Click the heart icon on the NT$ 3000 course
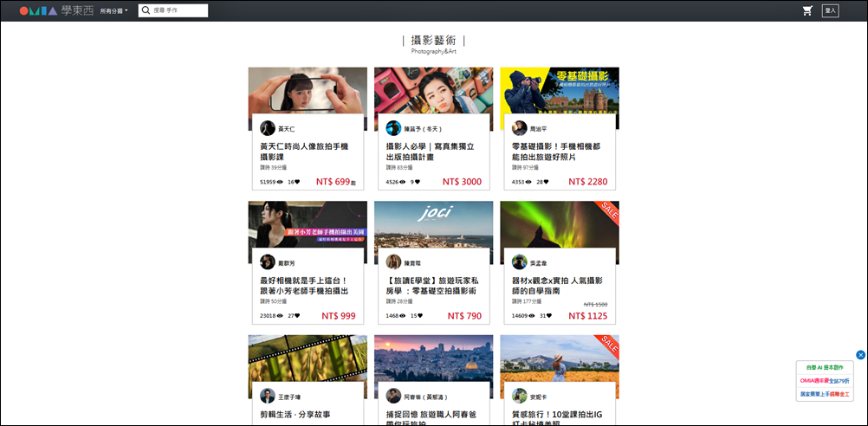The image size is (868, 426). (x=418, y=182)
